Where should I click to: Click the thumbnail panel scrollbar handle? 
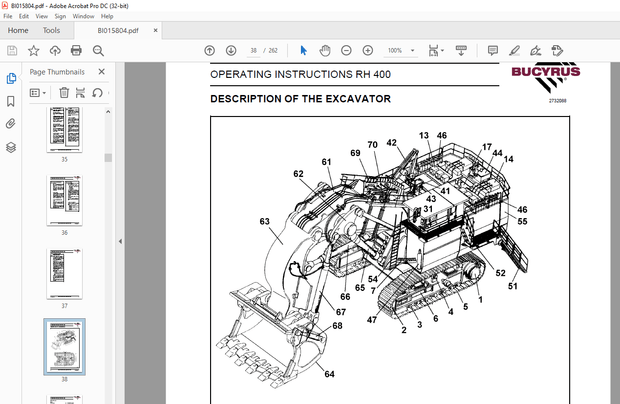click(x=108, y=158)
